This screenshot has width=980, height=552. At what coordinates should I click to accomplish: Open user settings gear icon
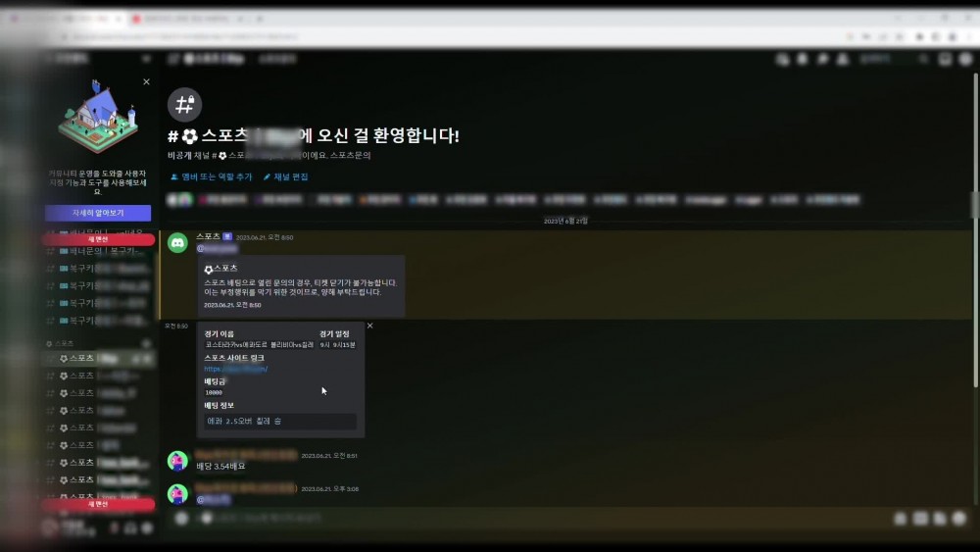[x=147, y=527]
